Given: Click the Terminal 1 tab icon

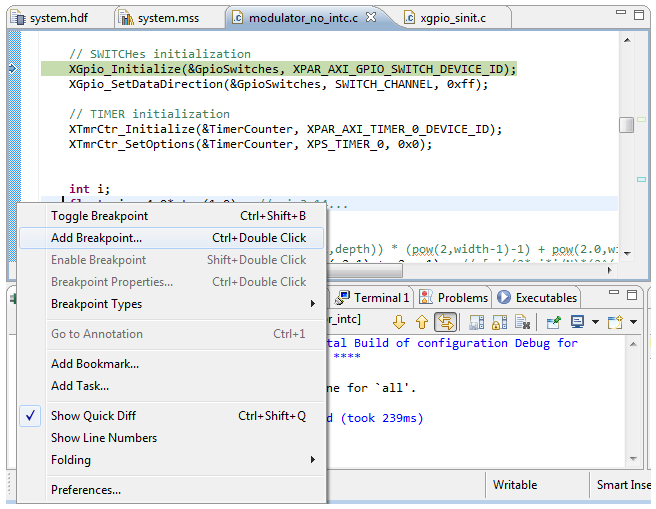Looking at the screenshot, I should point(342,297).
